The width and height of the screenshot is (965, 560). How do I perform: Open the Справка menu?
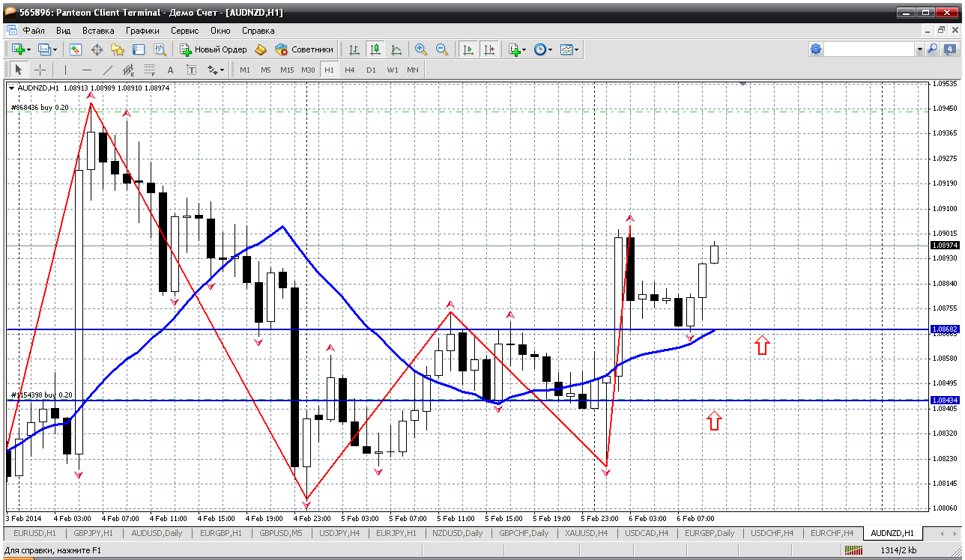click(258, 31)
